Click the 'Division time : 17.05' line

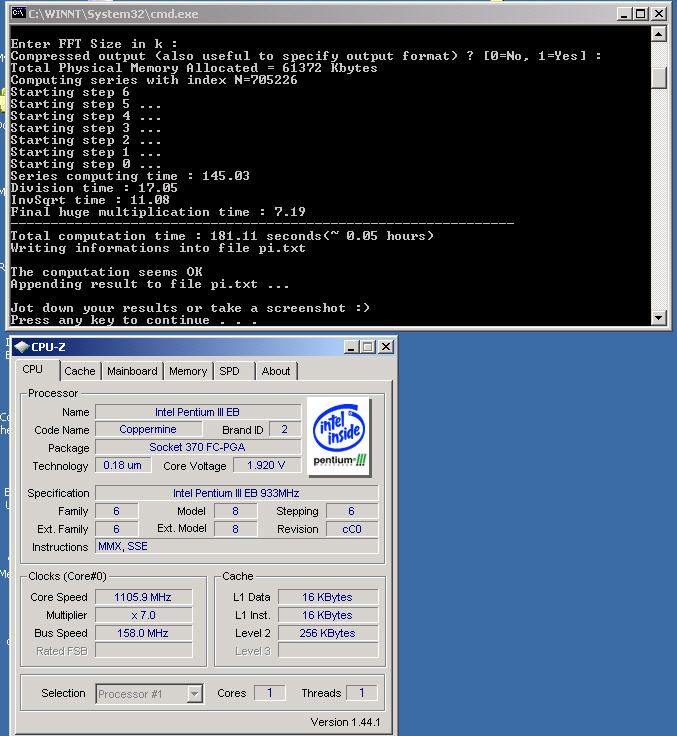(x=94, y=188)
